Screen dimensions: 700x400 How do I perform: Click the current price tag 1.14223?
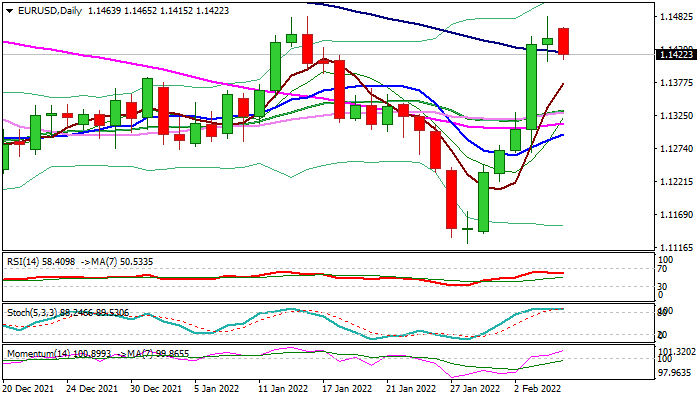point(677,55)
